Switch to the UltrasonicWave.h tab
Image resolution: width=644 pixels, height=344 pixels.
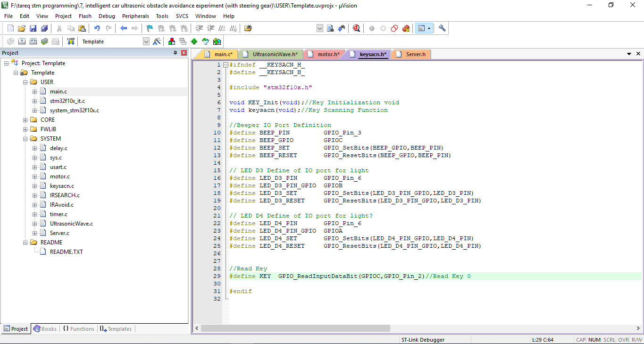[x=275, y=54]
